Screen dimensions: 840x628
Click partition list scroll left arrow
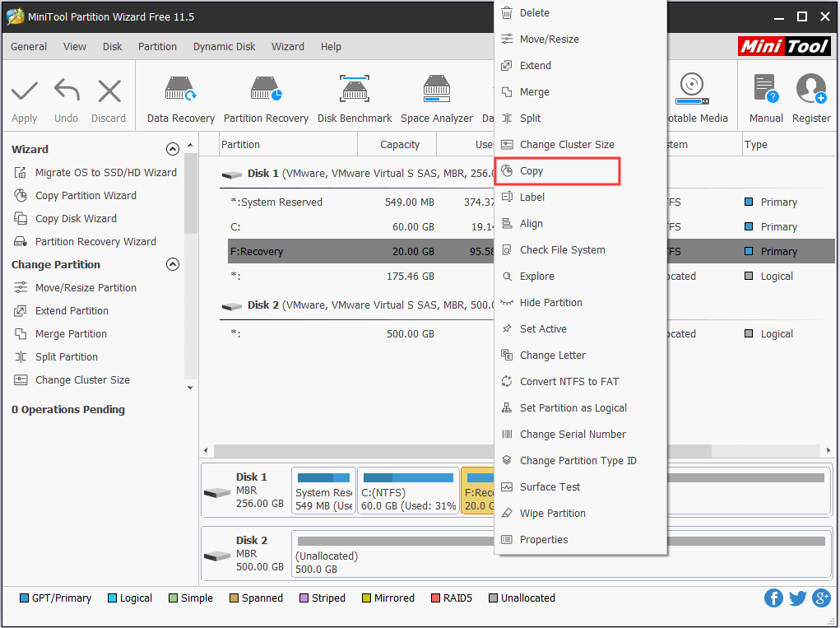(207, 451)
